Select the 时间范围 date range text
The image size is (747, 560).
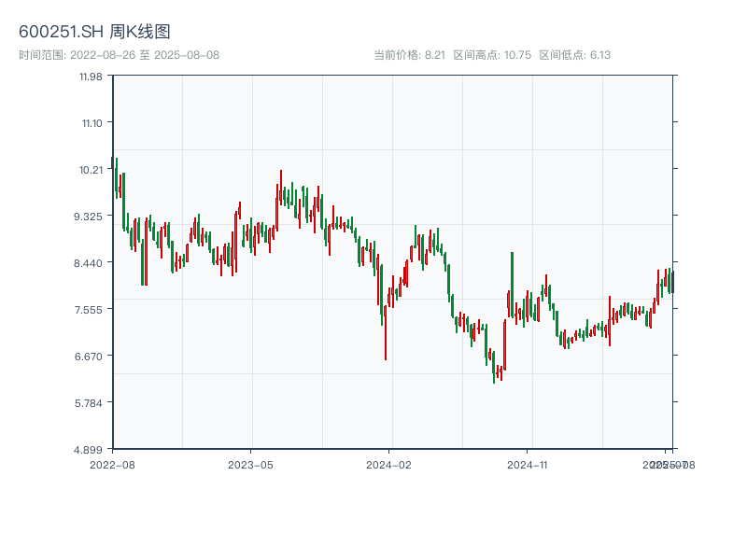click(120, 55)
